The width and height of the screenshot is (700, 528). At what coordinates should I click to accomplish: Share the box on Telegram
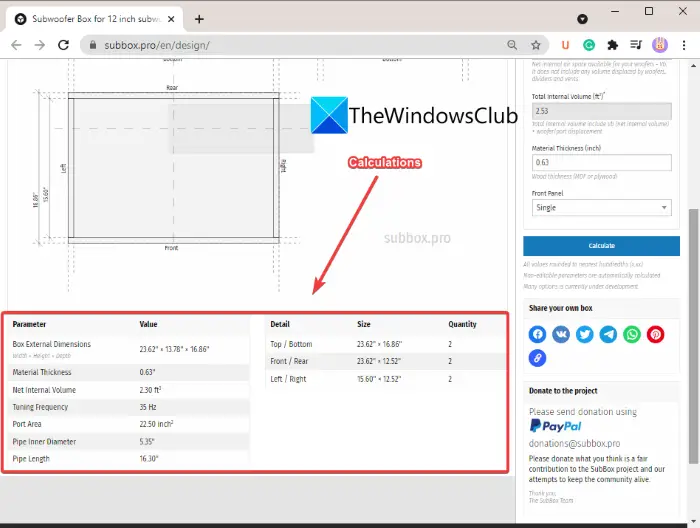pos(608,334)
